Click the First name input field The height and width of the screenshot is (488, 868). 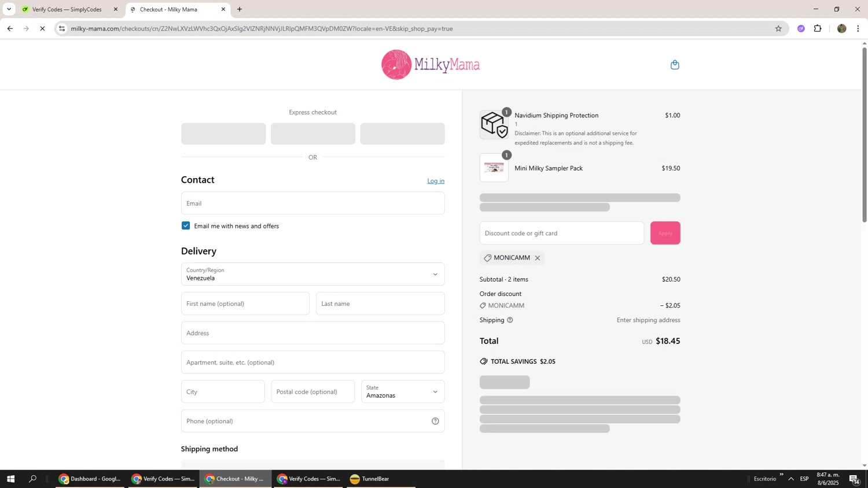tap(245, 304)
